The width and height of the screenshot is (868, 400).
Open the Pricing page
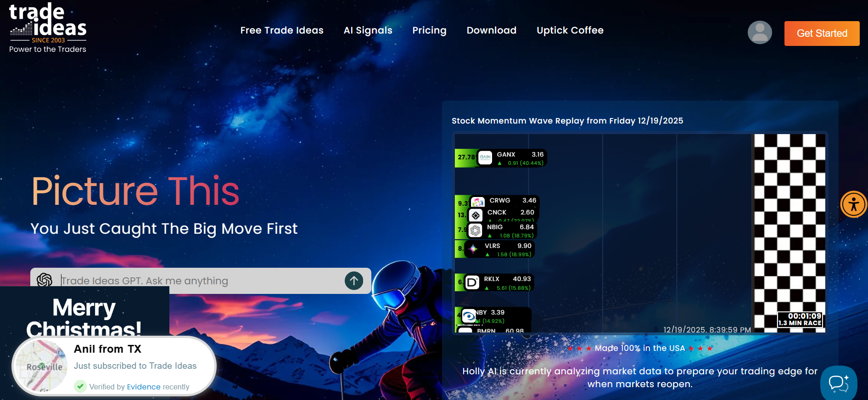pos(429,30)
